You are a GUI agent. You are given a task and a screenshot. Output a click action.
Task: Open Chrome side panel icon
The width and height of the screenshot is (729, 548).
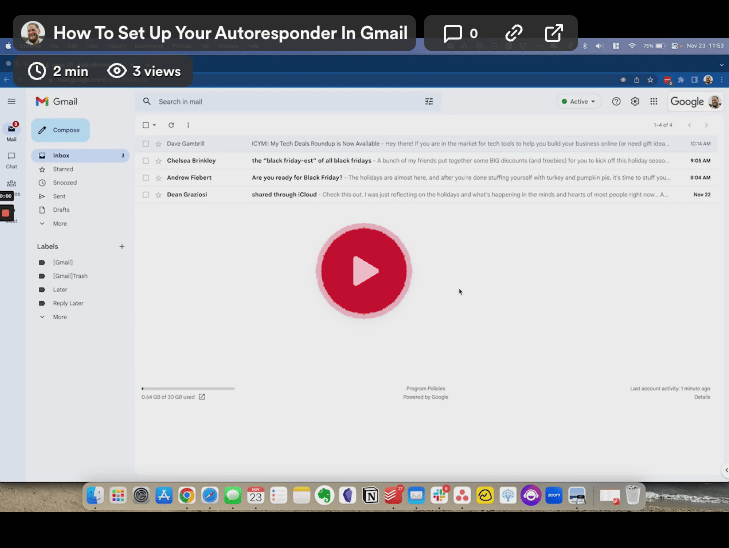point(695,80)
